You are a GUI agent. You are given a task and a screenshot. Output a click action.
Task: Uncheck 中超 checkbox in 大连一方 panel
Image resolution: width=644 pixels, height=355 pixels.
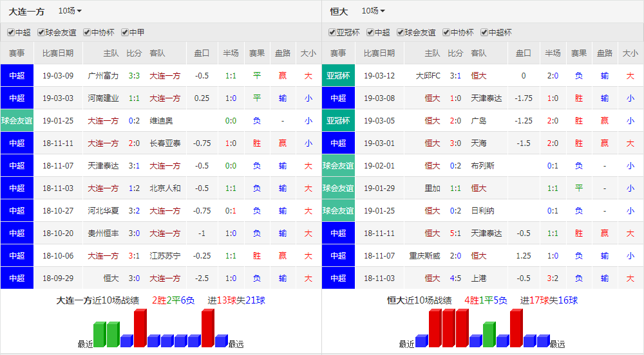11,32
